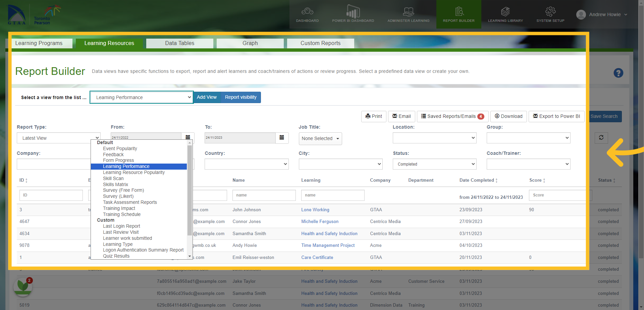Image resolution: width=644 pixels, height=310 pixels.
Task: Click the leaf notification badge icon
Action: [x=23, y=287]
